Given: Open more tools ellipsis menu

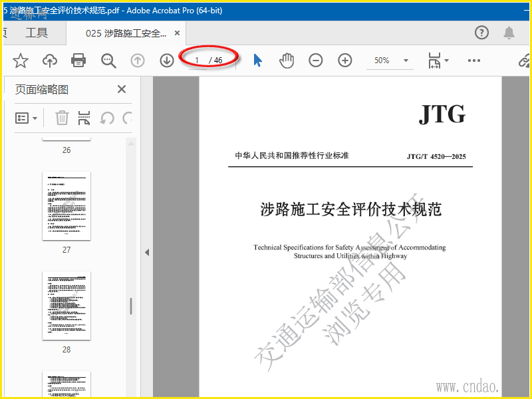Looking at the screenshot, I should point(473,61).
